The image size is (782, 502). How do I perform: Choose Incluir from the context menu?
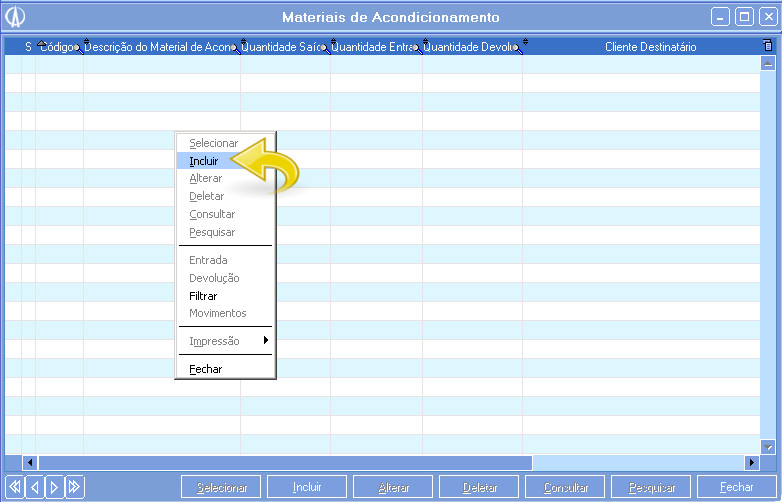click(204, 160)
